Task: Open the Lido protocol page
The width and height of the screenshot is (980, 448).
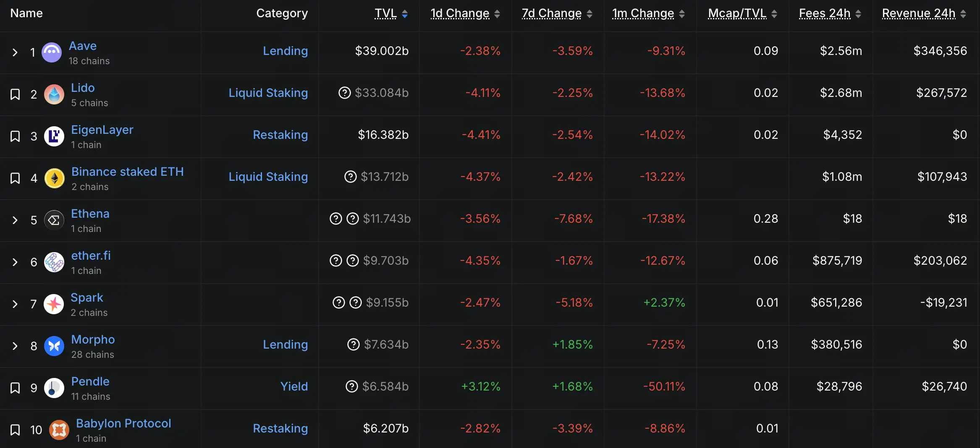Action: [83, 88]
